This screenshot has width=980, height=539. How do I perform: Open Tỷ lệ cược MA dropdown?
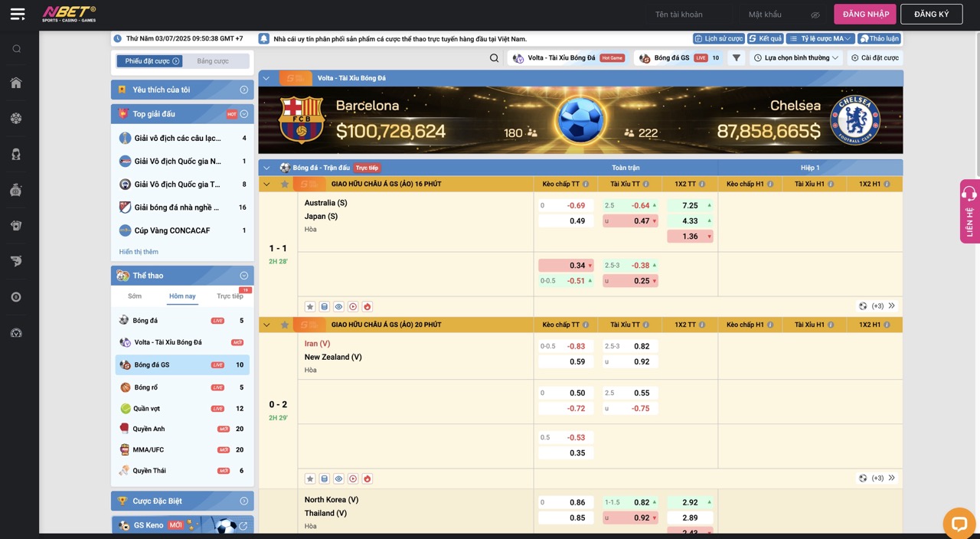[x=820, y=38]
